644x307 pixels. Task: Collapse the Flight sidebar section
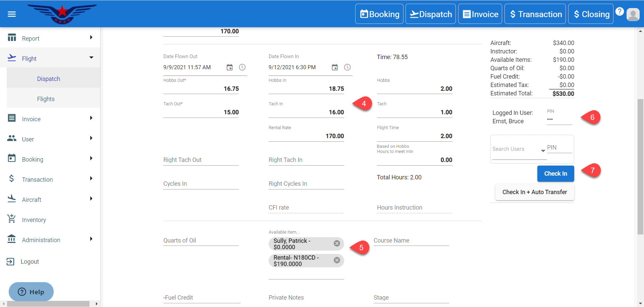(50, 58)
